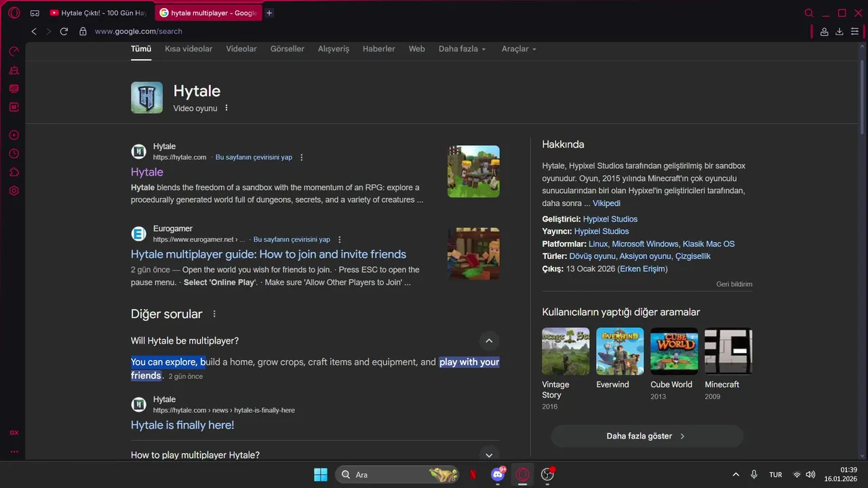868x488 pixels.
Task: Go back to the previous page
Action: pos(34,31)
